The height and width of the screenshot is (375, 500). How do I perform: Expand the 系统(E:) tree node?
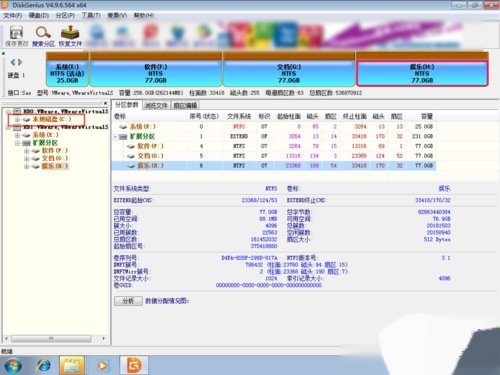[x=17, y=135]
